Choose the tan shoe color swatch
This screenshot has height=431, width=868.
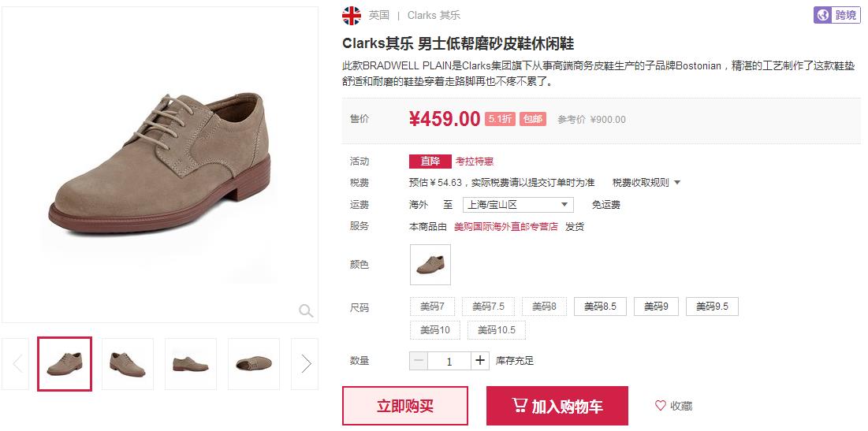pyautogui.click(x=430, y=265)
